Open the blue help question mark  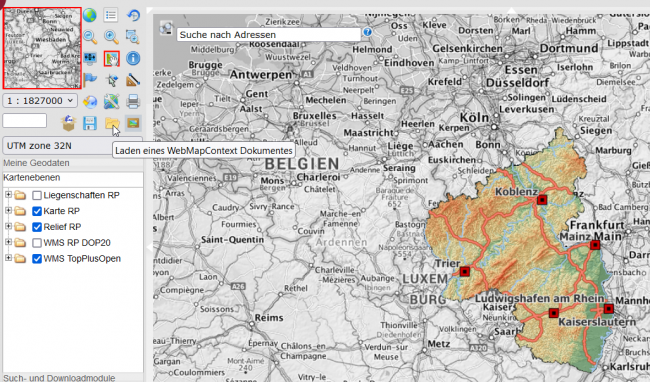[x=367, y=32]
